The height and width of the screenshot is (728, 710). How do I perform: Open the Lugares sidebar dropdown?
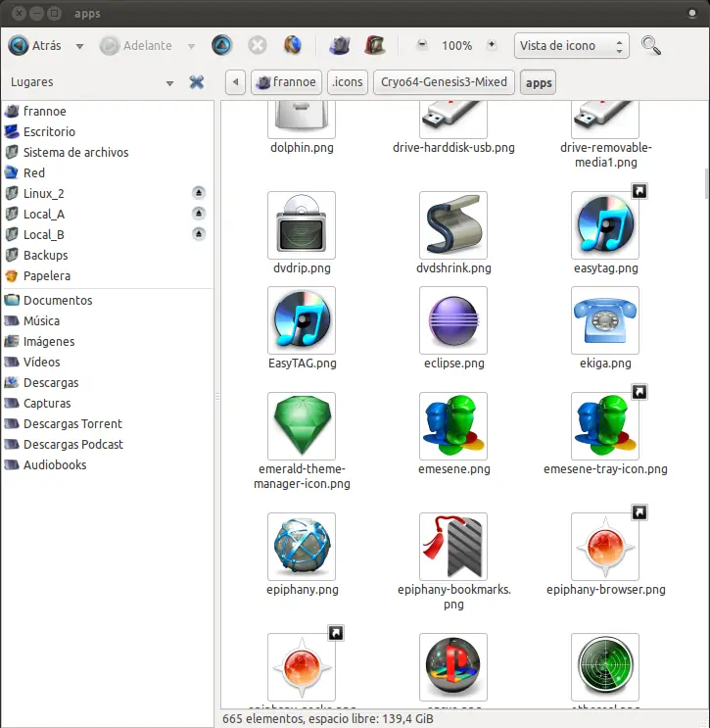click(169, 83)
